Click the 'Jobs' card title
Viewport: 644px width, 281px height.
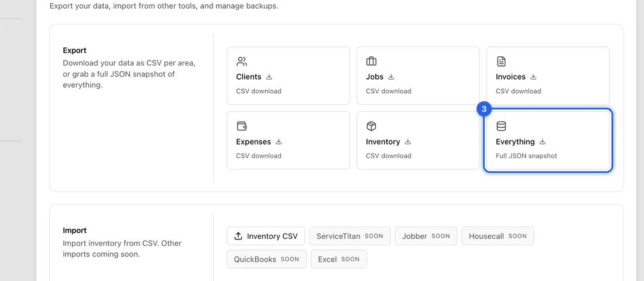[x=375, y=77]
